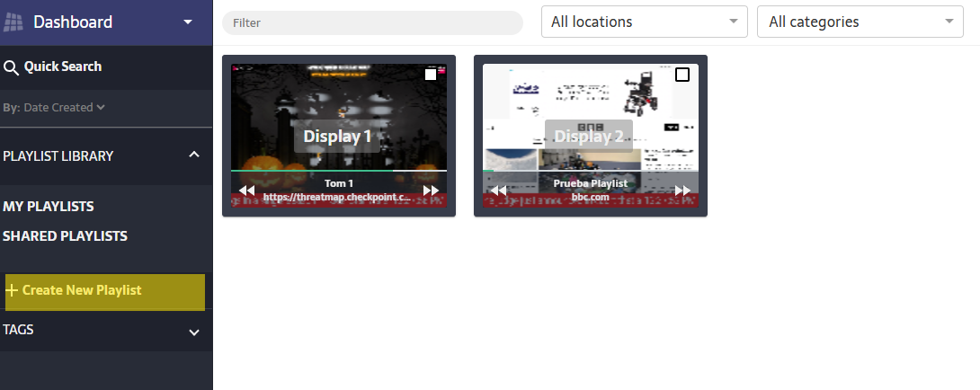Click the Dashboard logo icon

13,22
